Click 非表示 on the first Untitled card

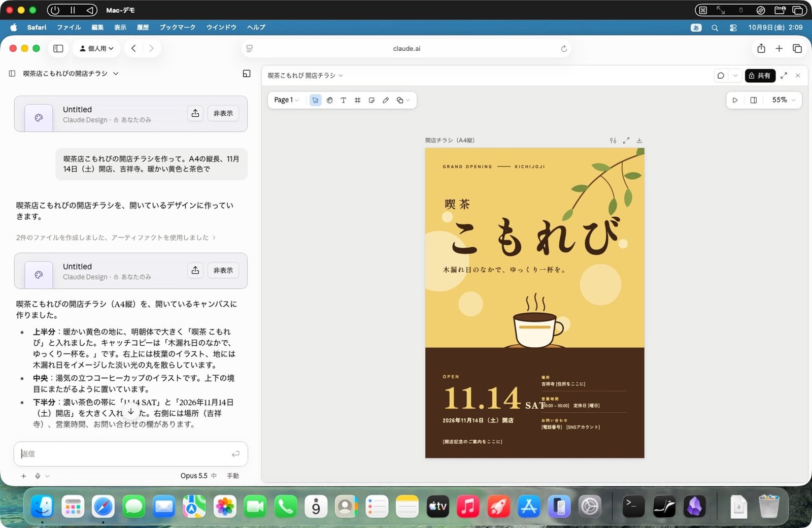(223, 113)
